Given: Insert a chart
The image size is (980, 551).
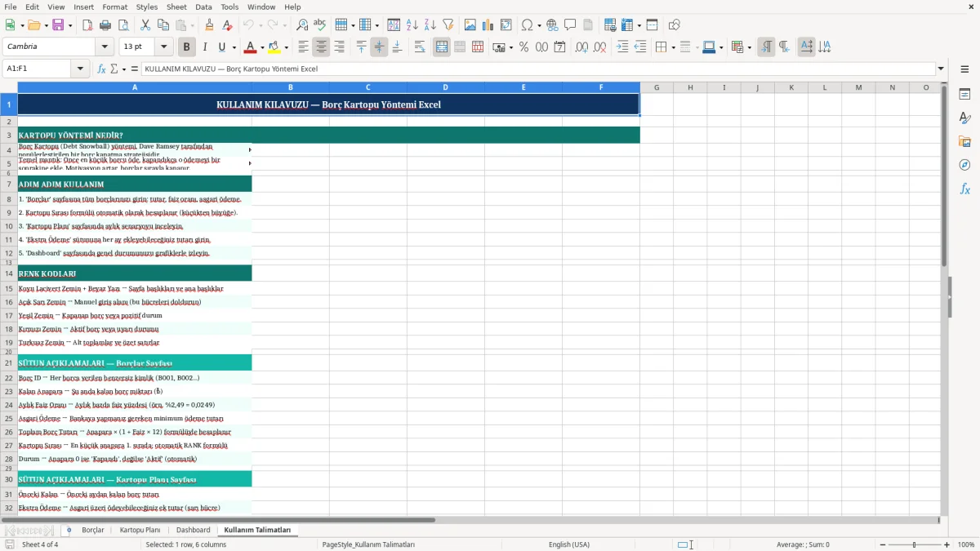Looking at the screenshot, I should pyautogui.click(x=488, y=25).
